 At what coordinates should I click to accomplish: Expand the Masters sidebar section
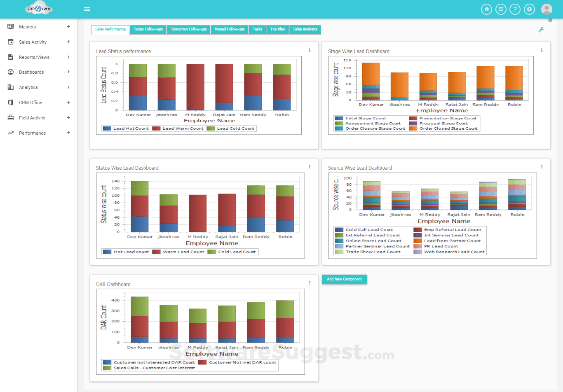(68, 26)
